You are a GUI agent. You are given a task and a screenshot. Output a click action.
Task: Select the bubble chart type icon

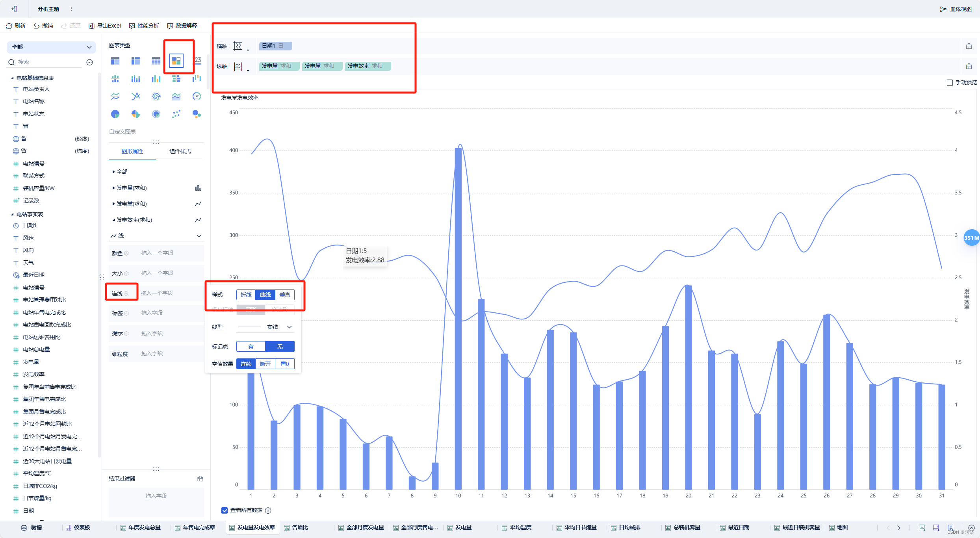pyautogui.click(x=197, y=114)
